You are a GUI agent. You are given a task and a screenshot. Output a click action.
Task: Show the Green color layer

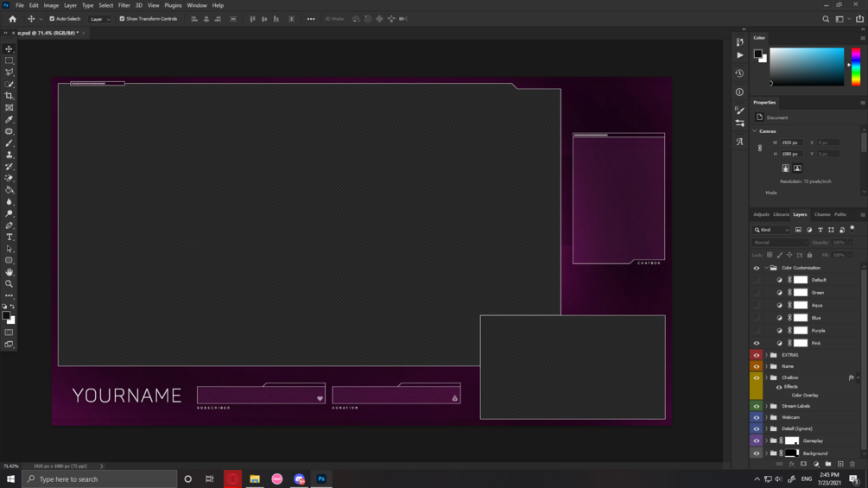757,293
